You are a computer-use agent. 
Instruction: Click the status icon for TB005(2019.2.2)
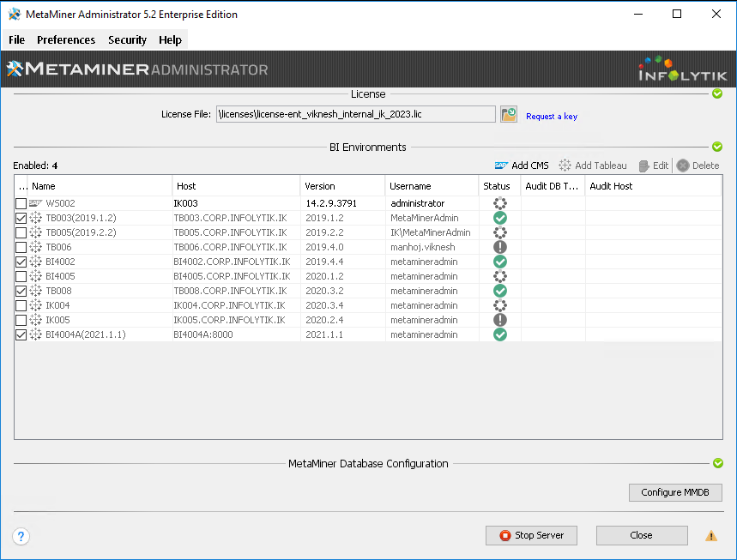pyautogui.click(x=500, y=232)
